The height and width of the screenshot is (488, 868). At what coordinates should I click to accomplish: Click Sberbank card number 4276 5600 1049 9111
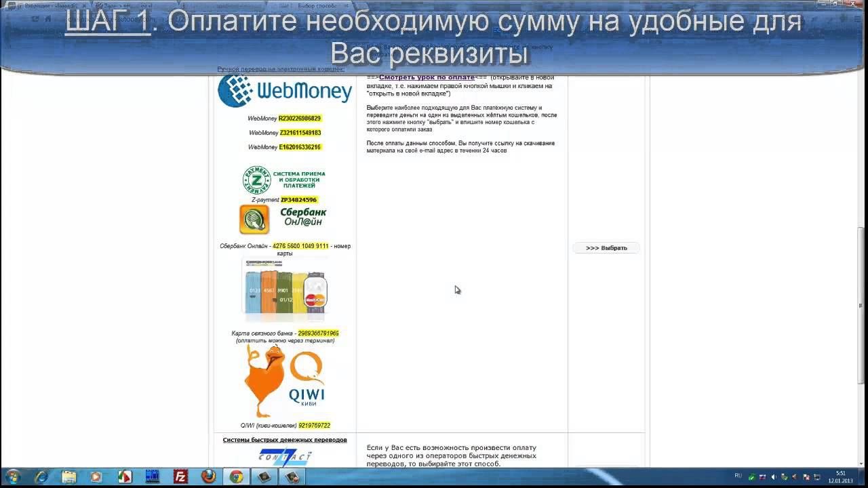pyautogui.click(x=300, y=246)
